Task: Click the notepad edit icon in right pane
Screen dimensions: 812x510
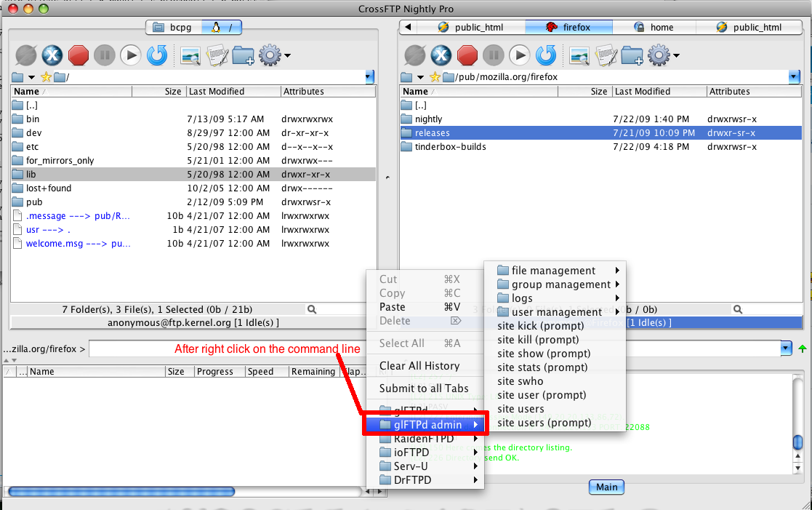Action: [x=606, y=55]
